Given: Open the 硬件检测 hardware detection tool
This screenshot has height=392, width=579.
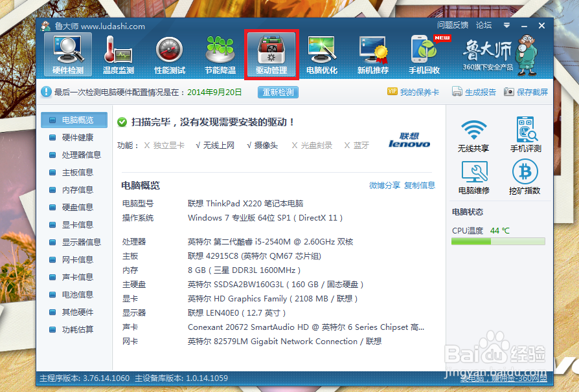Looking at the screenshot, I should click(68, 54).
